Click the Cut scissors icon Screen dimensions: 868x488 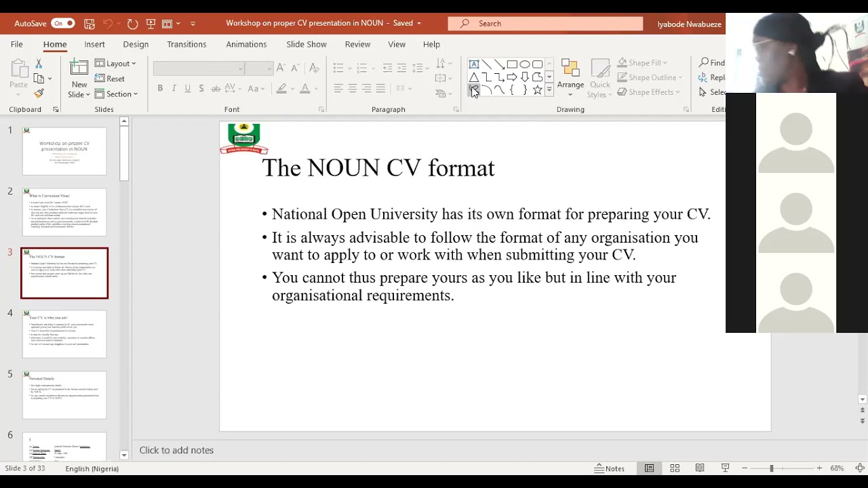(39, 63)
